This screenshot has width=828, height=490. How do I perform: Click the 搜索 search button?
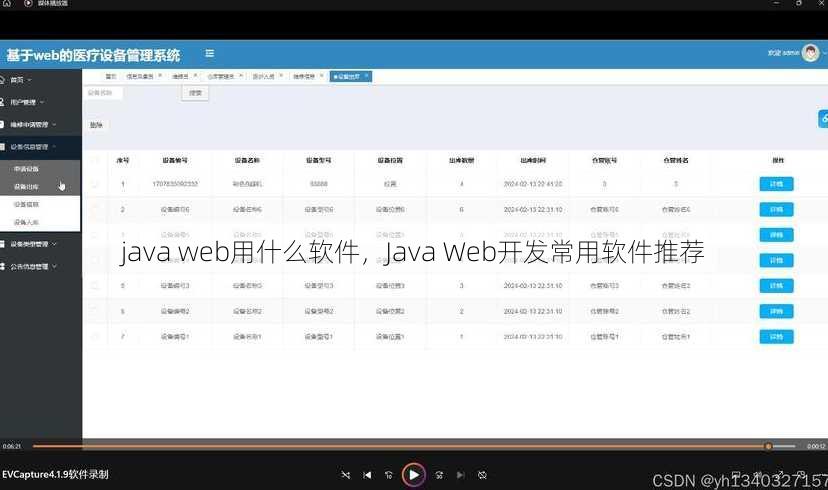(195, 93)
